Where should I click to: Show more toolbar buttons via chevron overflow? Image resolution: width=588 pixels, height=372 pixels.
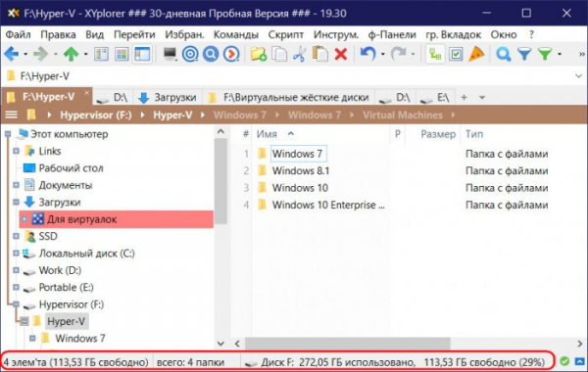click(x=582, y=54)
